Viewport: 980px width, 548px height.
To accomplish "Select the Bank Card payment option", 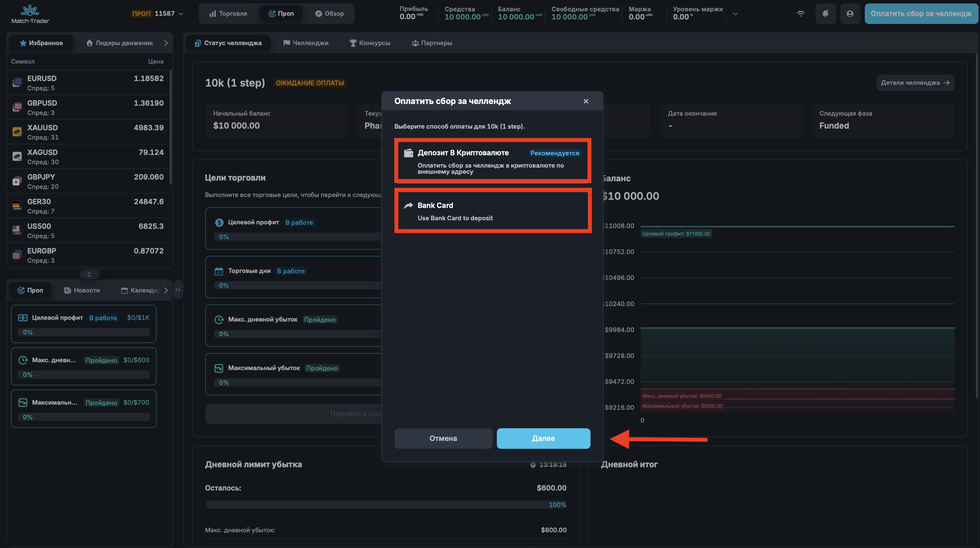I will pyautogui.click(x=493, y=211).
